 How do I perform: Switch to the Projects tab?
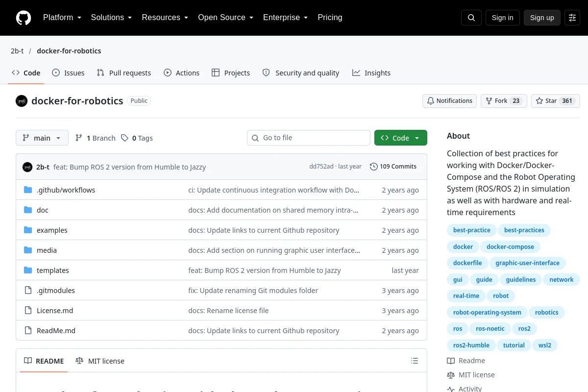coord(231,73)
